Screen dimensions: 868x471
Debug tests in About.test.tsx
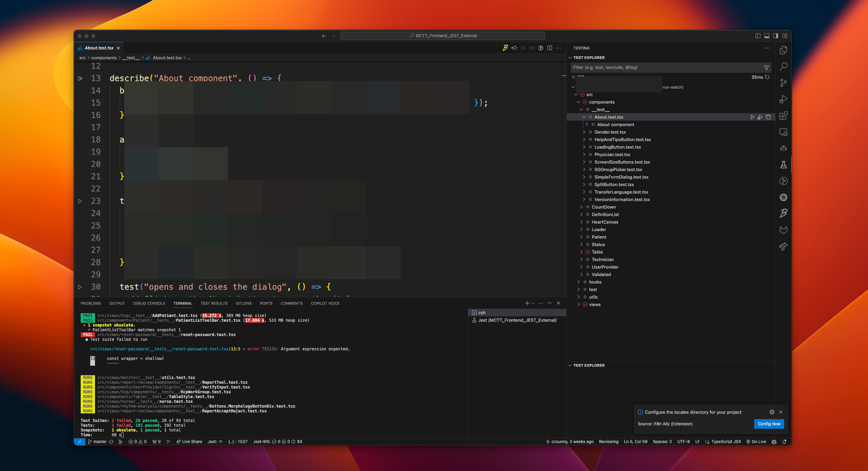(760, 117)
